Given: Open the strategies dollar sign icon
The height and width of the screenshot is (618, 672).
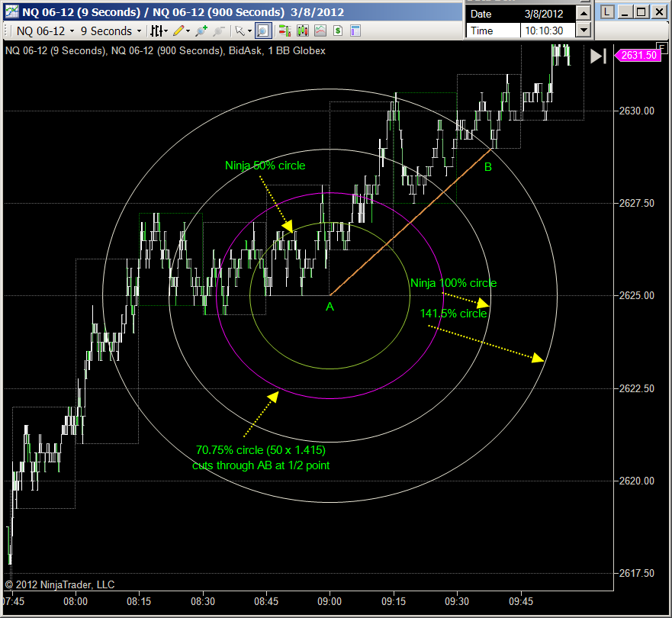Looking at the screenshot, I should point(338,31).
